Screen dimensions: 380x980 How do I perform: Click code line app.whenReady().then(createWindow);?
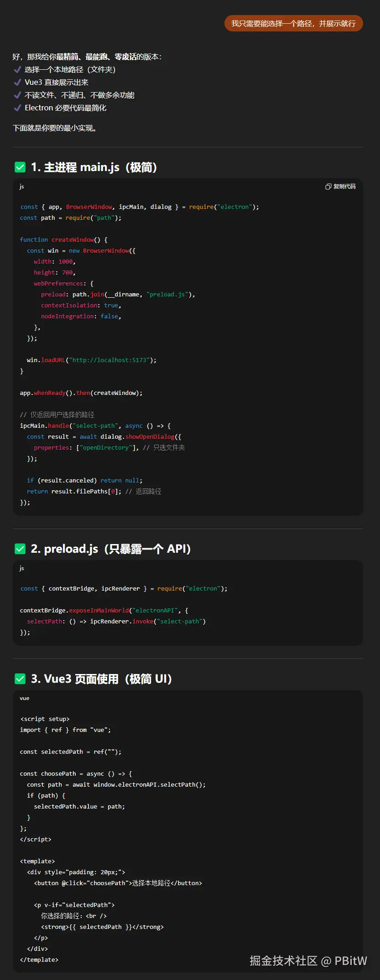(x=81, y=393)
